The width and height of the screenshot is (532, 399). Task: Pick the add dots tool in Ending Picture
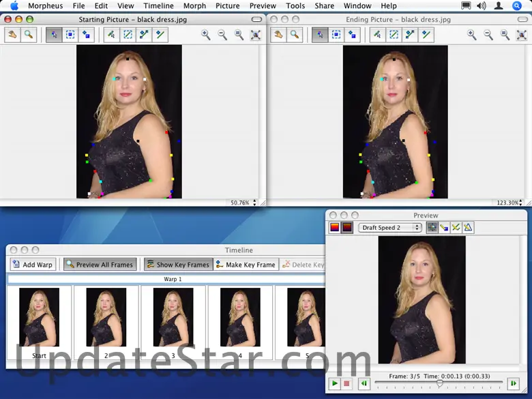point(353,35)
